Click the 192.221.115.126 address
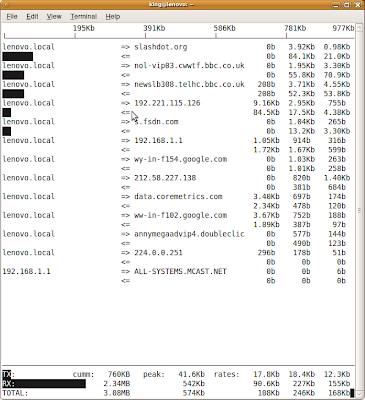 pyautogui.click(x=167, y=103)
